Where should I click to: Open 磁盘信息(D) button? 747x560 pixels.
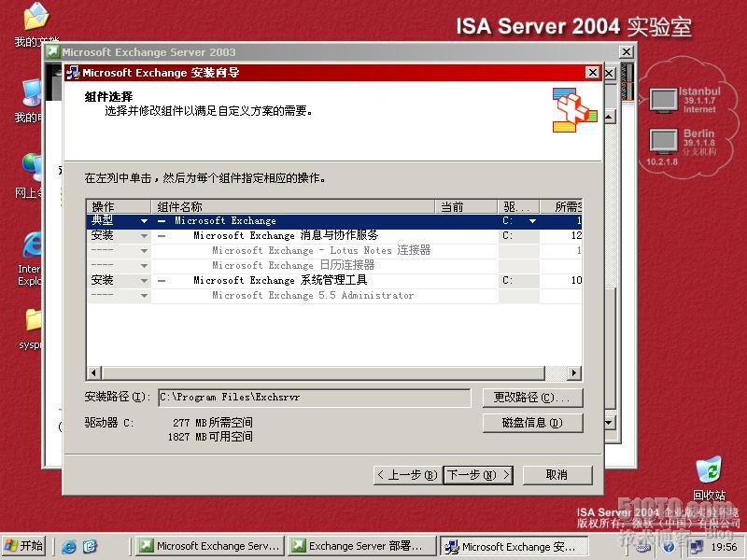click(x=532, y=423)
